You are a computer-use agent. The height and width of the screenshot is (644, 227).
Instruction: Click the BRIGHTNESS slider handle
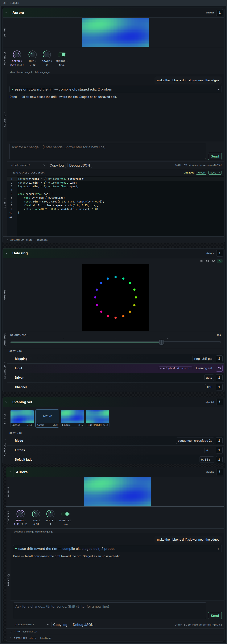[x=161, y=342]
